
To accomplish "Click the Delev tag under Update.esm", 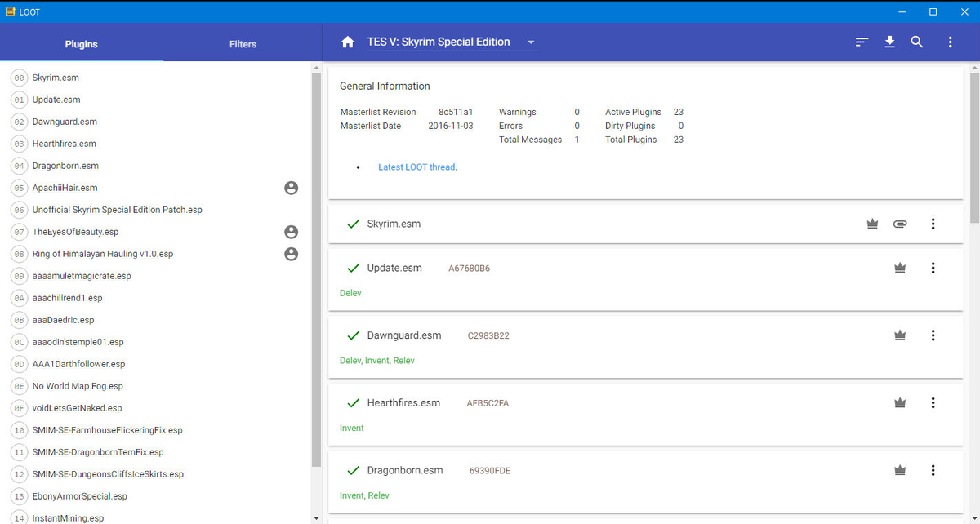I will [x=350, y=293].
